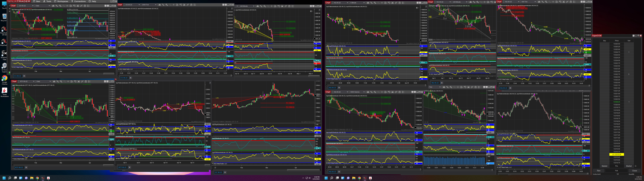This screenshot has width=644, height=181.
Task: Click bar style icon in ES Daily chart
Action: click(53, 6)
